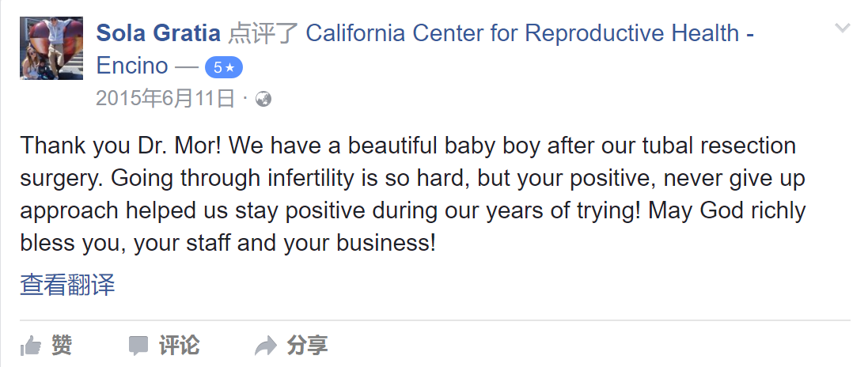Click the share arrow icon
868x367 pixels.
(265, 346)
